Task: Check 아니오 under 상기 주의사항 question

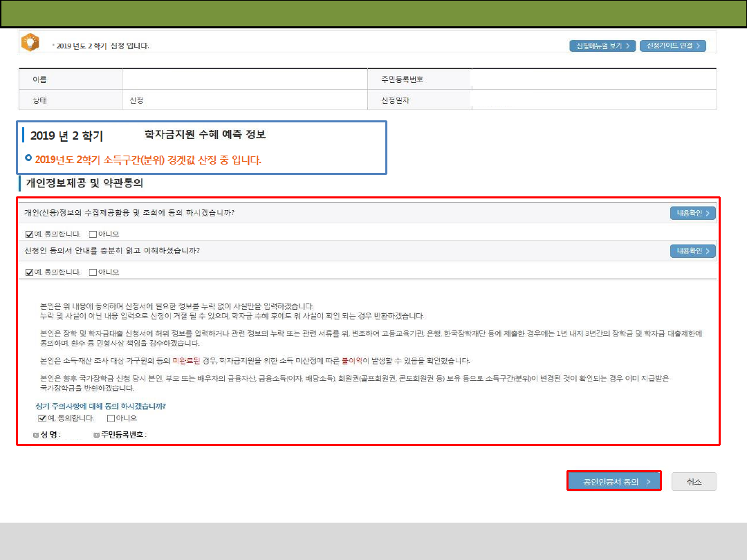Action: pyautogui.click(x=111, y=418)
